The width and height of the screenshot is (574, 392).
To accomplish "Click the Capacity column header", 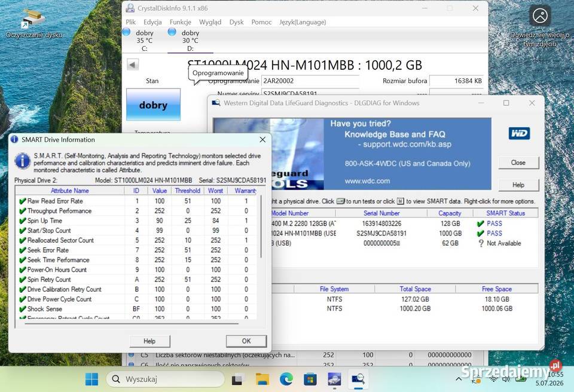I will (450, 213).
